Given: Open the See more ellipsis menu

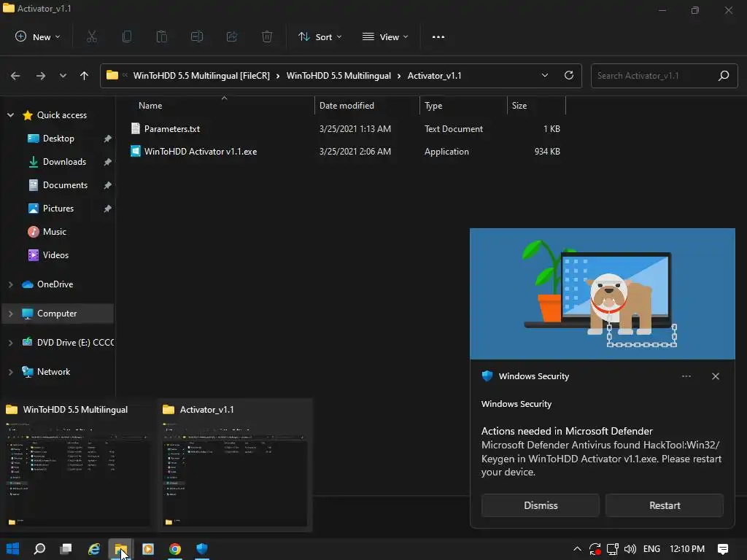Looking at the screenshot, I should 438,36.
